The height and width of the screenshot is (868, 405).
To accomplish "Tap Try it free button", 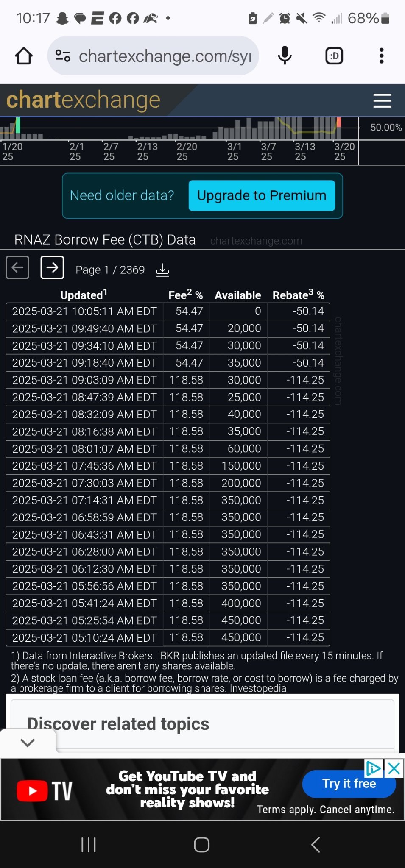I will (x=349, y=783).
